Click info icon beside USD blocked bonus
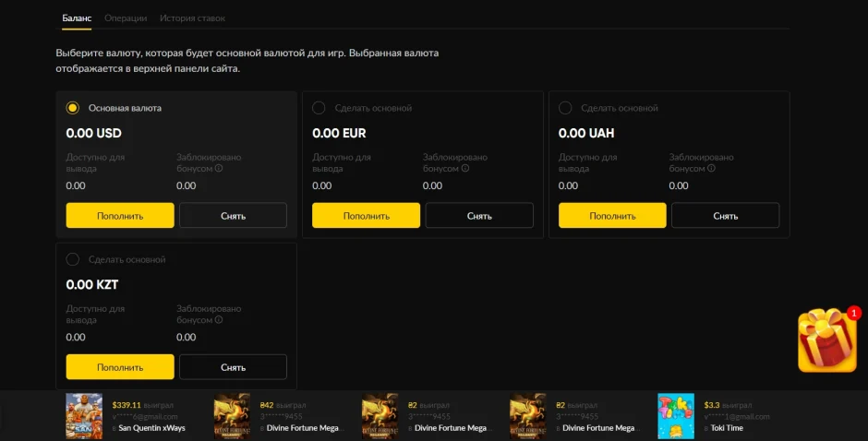This screenshot has height=441, width=868. tap(219, 169)
